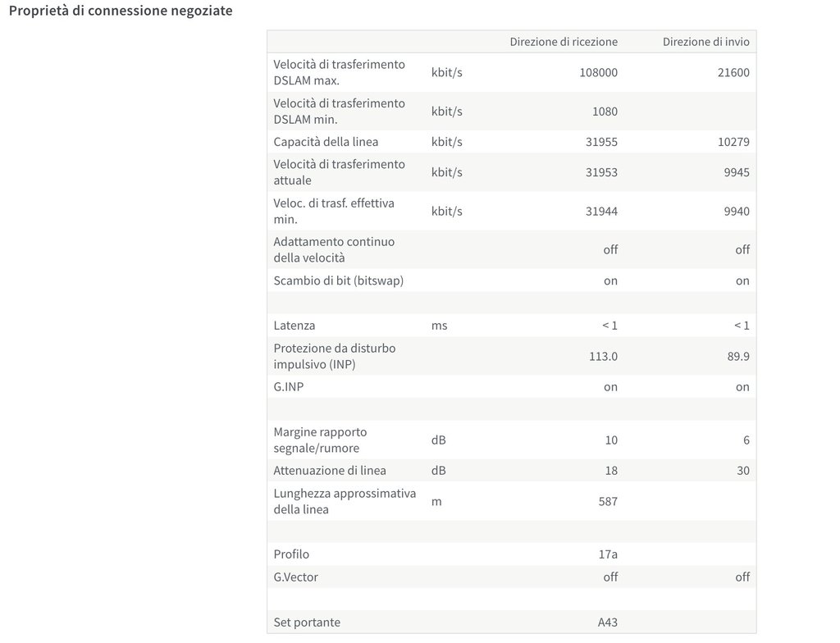Image resolution: width=840 pixels, height=643 pixels.
Task: Select the 'Latenza' row label
Action: pyautogui.click(x=294, y=326)
